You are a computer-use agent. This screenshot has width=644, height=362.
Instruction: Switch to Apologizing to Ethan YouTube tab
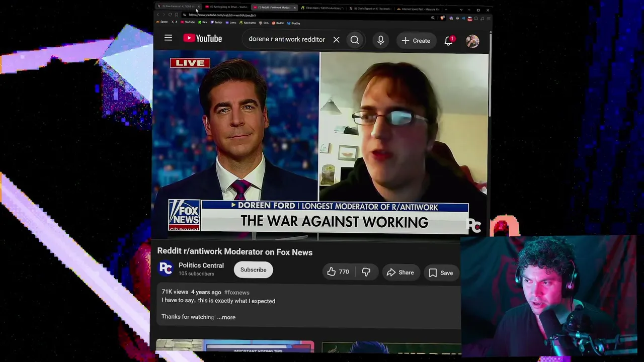[226, 7]
